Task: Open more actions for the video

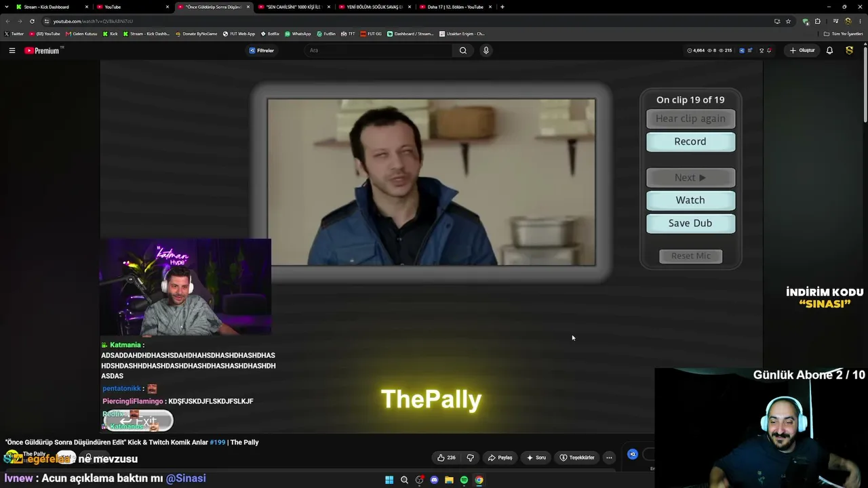Action: coord(609,457)
